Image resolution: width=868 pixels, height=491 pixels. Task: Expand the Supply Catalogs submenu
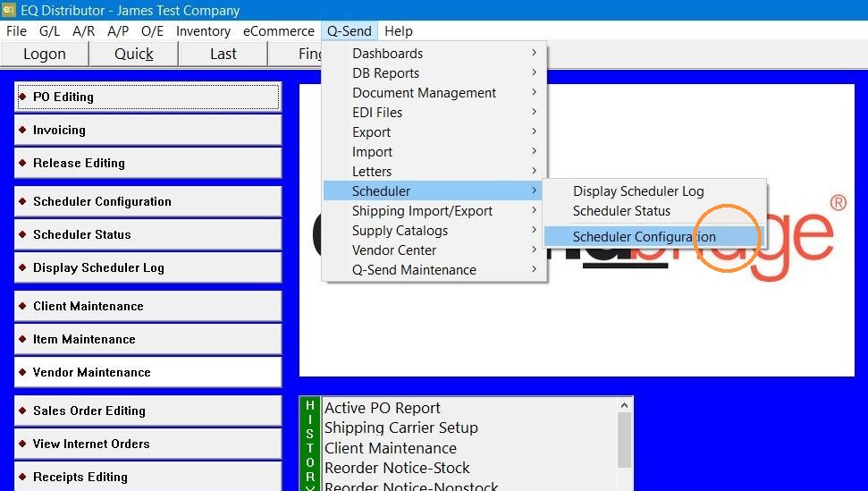[434, 230]
